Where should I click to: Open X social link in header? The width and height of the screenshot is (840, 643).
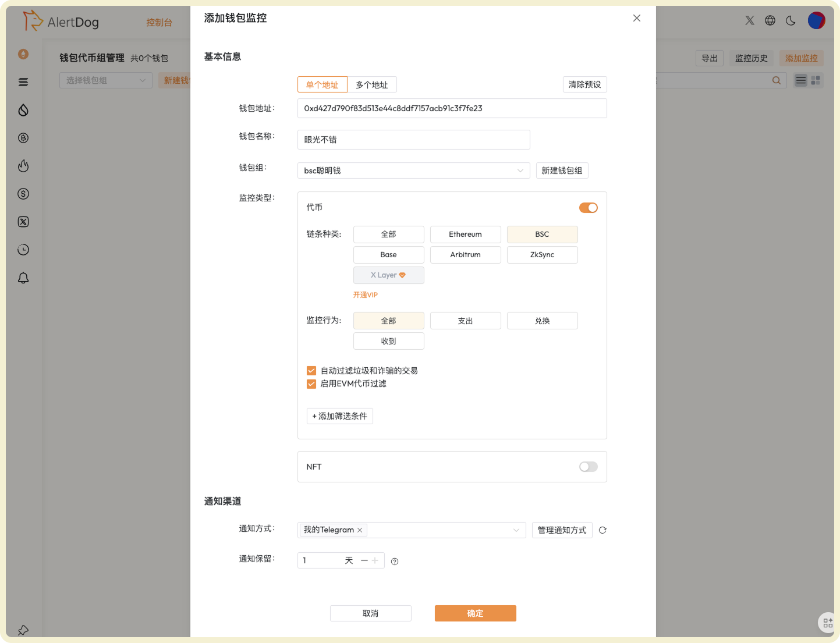coord(750,20)
